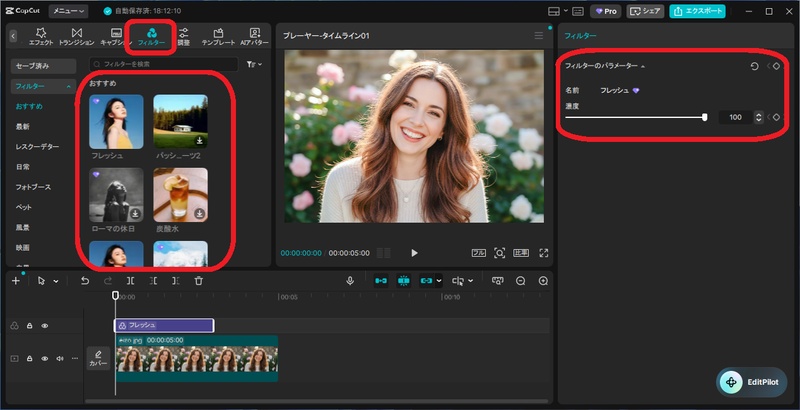Lock the filter track
Viewport: 800px width, 410px height.
[30, 326]
